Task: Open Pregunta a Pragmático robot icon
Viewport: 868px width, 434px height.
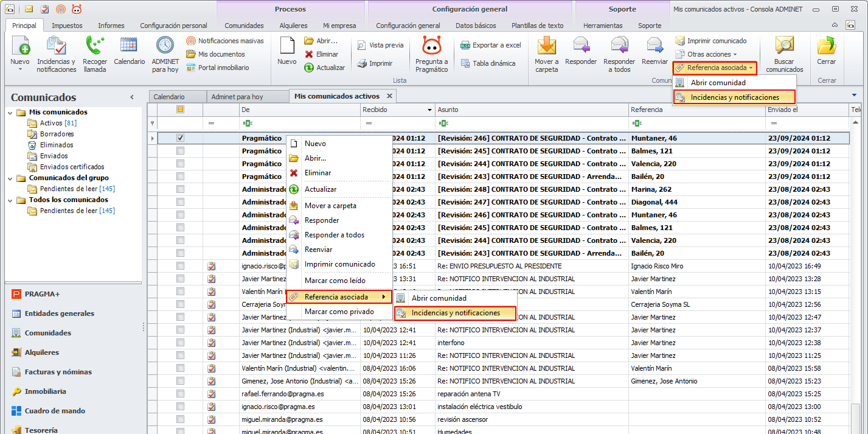Action: click(431, 46)
